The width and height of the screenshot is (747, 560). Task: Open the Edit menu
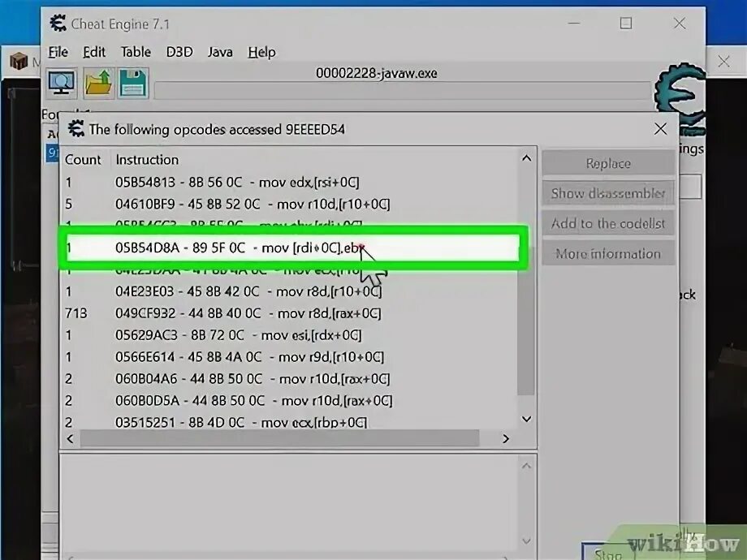click(94, 52)
